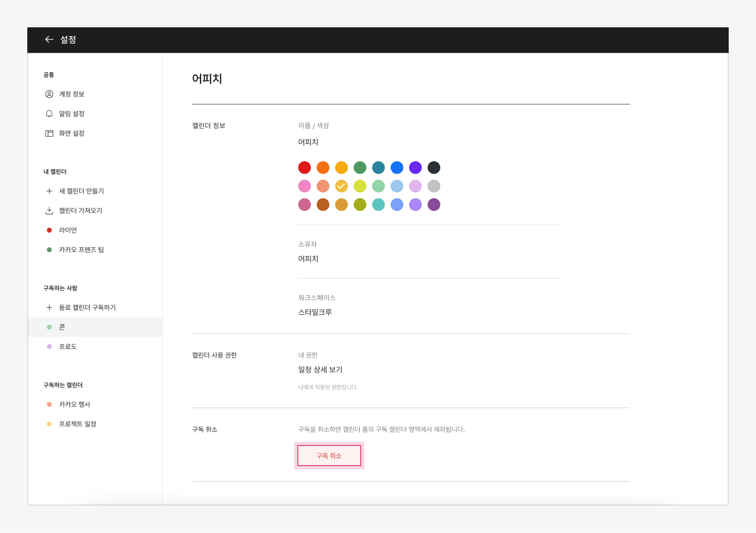Choose the red color in top row
Viewport: 756px width, 533px height.
point(305,168)
